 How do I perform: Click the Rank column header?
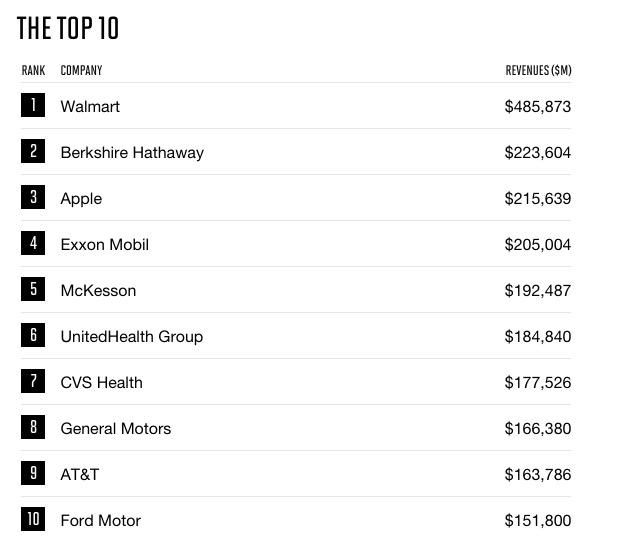[33, 71]
